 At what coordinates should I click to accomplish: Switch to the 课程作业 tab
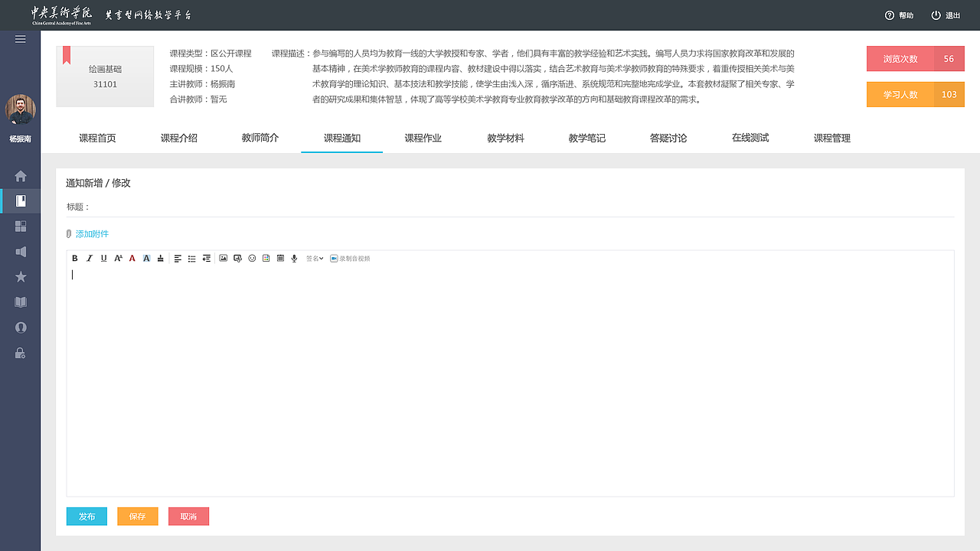coord(423,138)
